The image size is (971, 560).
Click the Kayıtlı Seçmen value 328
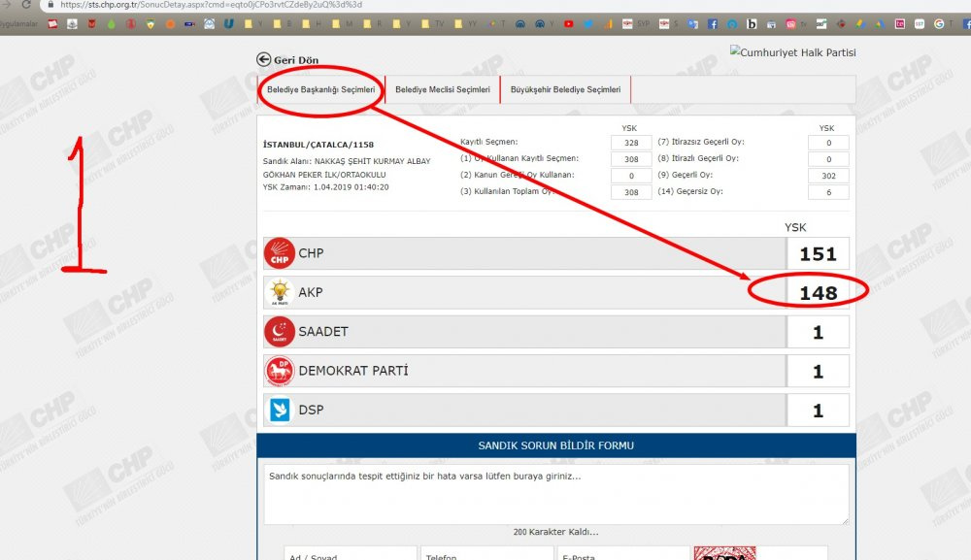(x=631, y=143)
